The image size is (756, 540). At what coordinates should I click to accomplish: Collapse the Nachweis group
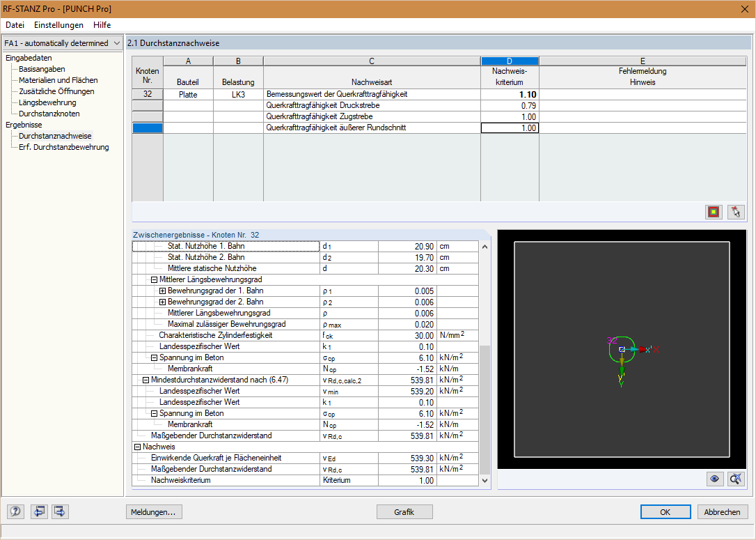pyautogui.click(x=137, y=447)
